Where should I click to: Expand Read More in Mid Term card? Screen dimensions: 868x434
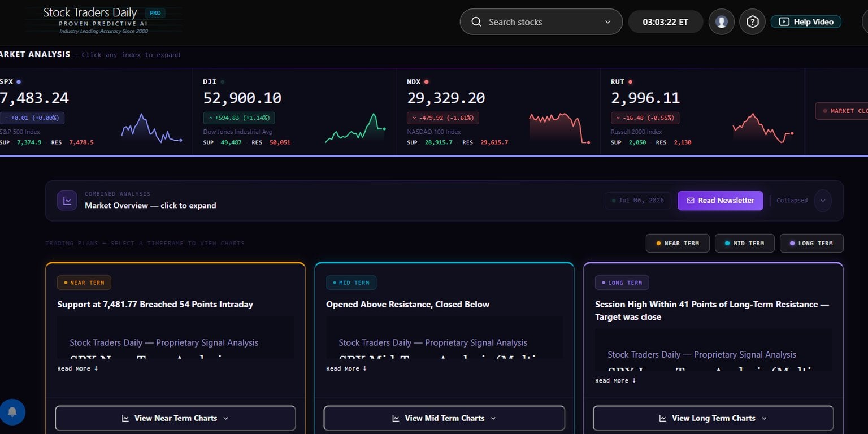[x=347, y=368]
